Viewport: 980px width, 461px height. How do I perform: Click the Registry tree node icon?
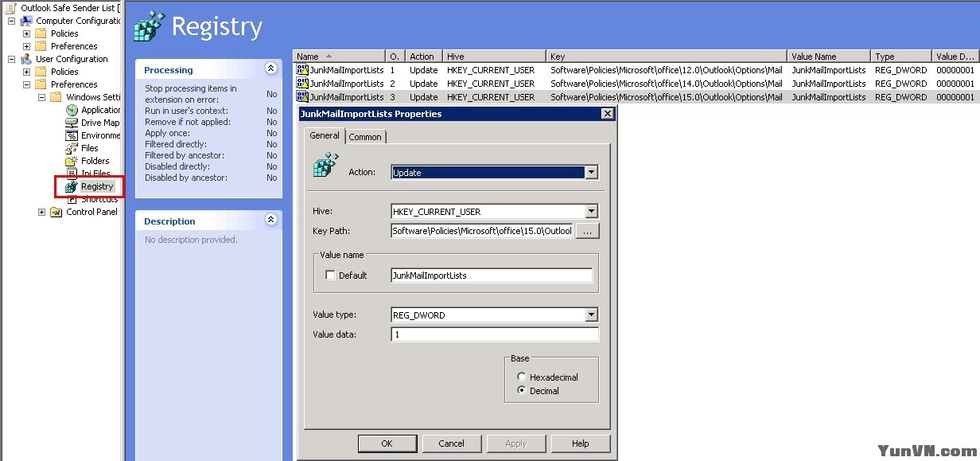pyautogui.click(x=72, y=186)
